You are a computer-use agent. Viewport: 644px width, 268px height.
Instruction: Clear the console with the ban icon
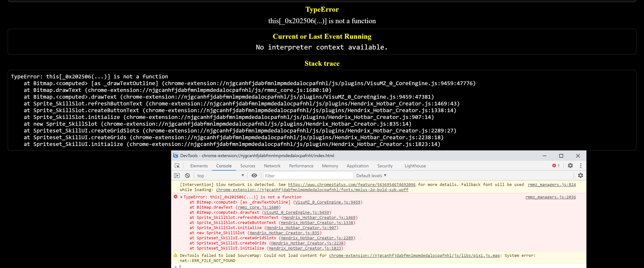187,176
